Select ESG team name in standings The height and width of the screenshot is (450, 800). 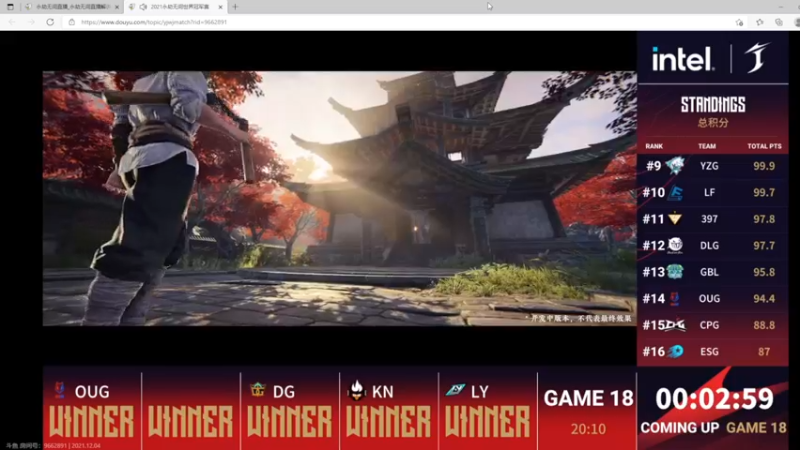709,352
